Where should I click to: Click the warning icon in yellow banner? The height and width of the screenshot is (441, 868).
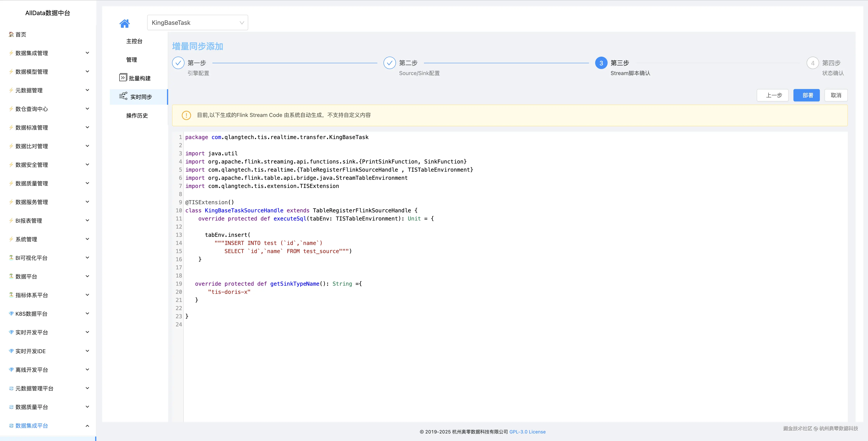186,115
